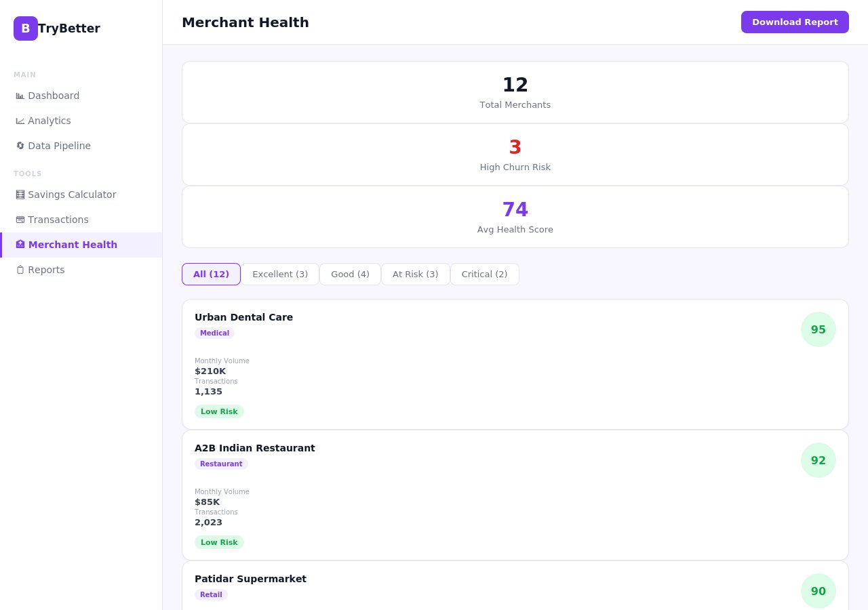The height and width of the screenshot is (610, 868).
Task: Select the Transactions card icon
Action: point(20,220)
